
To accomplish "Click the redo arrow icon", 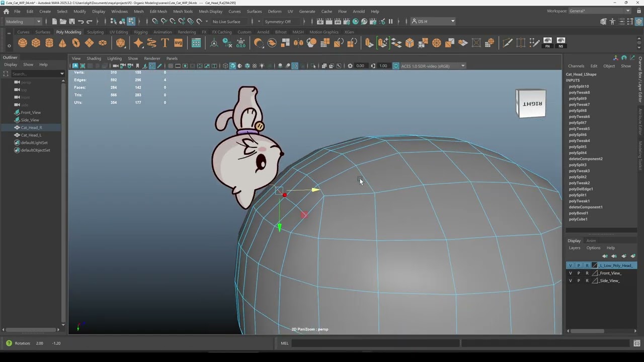I will coord(90,21).
